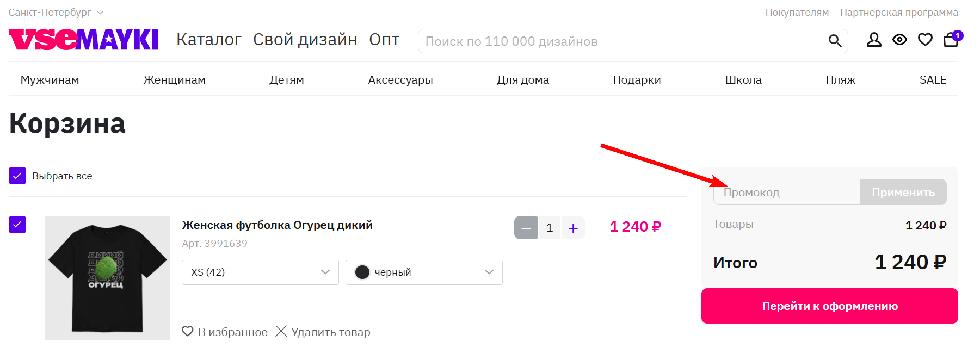Click Перейти к оформлению to checkout
Viewport: 980px width, 360px height.
(829, 306)
